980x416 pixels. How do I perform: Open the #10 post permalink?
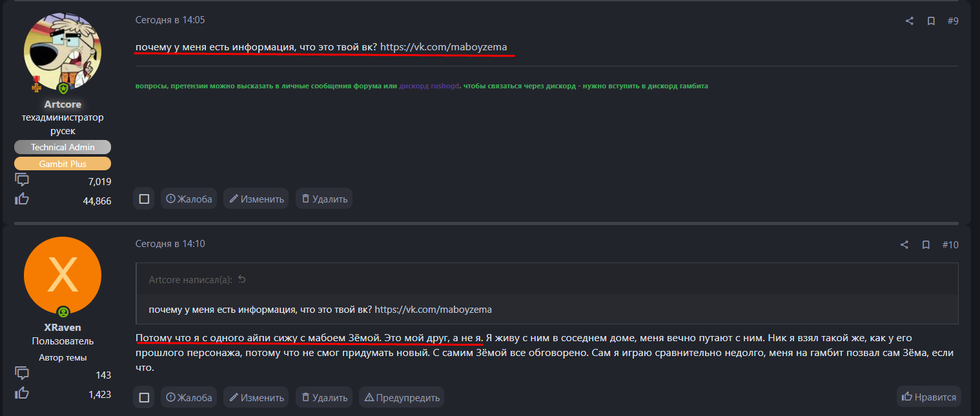[950, 245]
